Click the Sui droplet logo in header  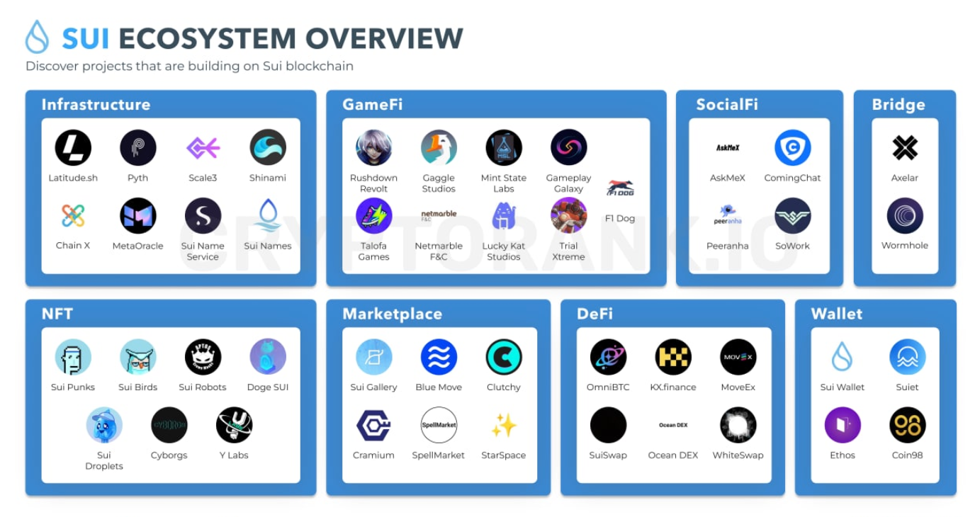click(x=37, y=36)
